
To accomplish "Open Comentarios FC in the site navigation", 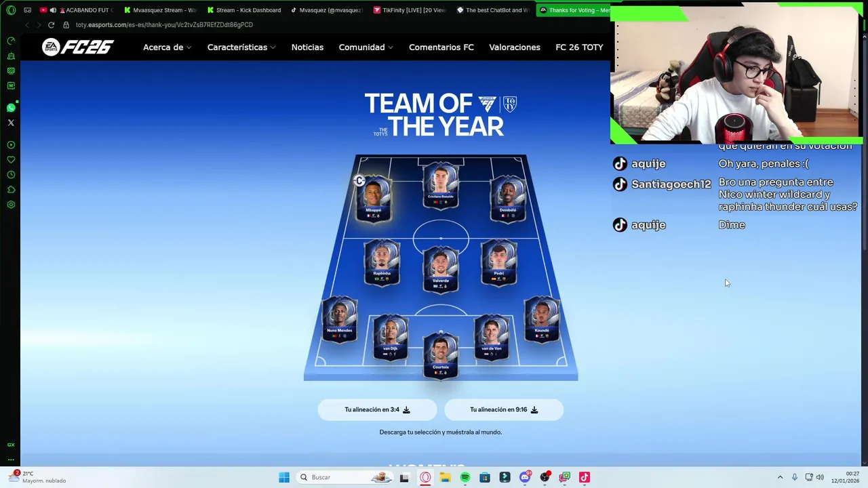I will tap(441, 47).
